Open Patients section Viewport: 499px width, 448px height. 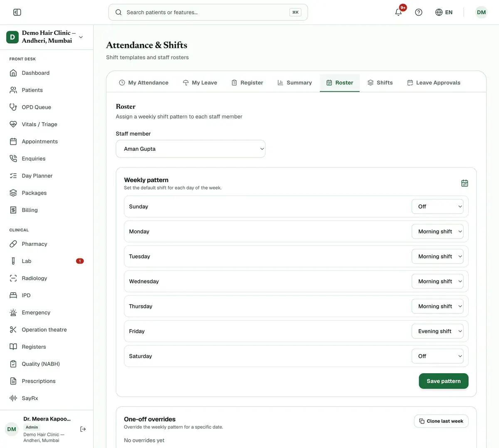[47, 90]
